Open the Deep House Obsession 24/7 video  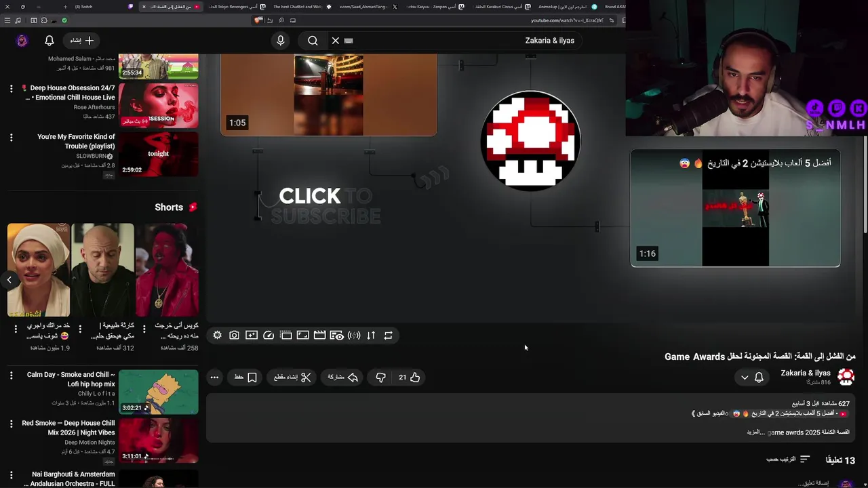(x=159, y=105)
